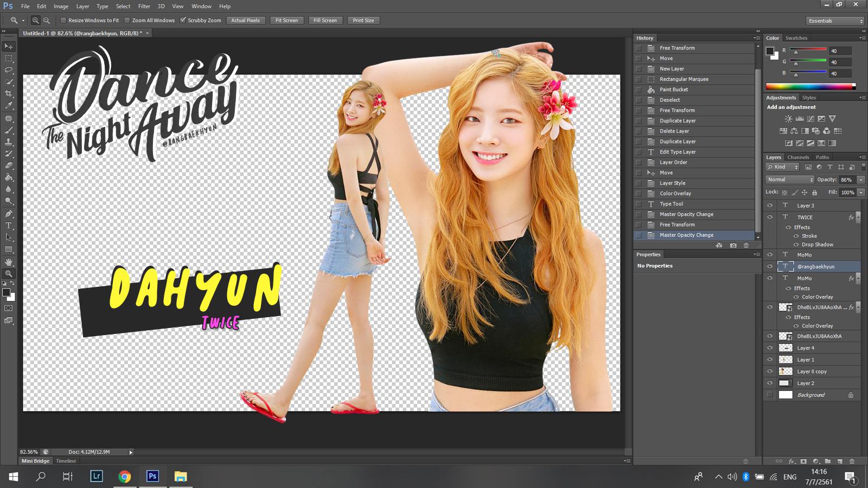Hide the Layer 0 copy layer
This screenshot has width=868, height=488.
point(770,371)
